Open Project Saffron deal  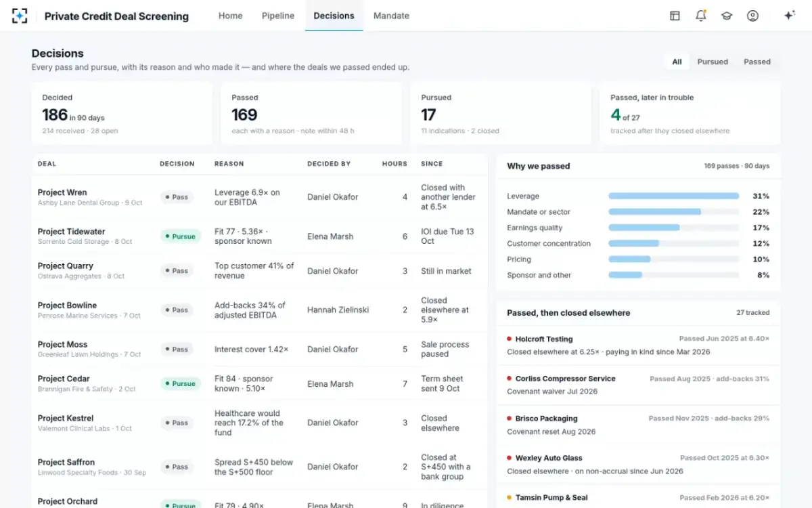[x=66, y=463]
